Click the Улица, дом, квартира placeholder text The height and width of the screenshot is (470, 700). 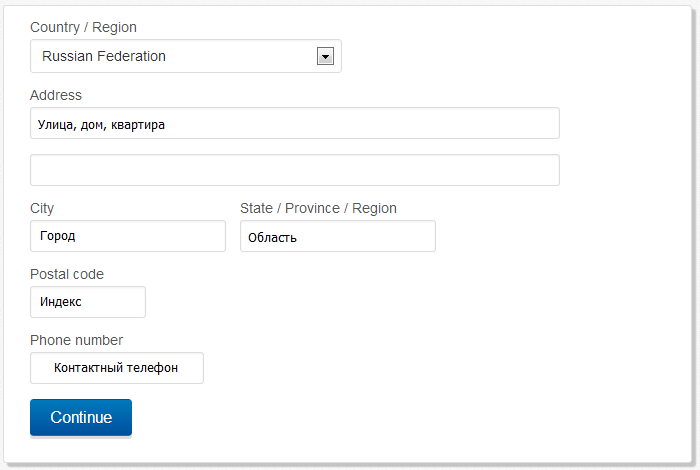pos(101,125)
